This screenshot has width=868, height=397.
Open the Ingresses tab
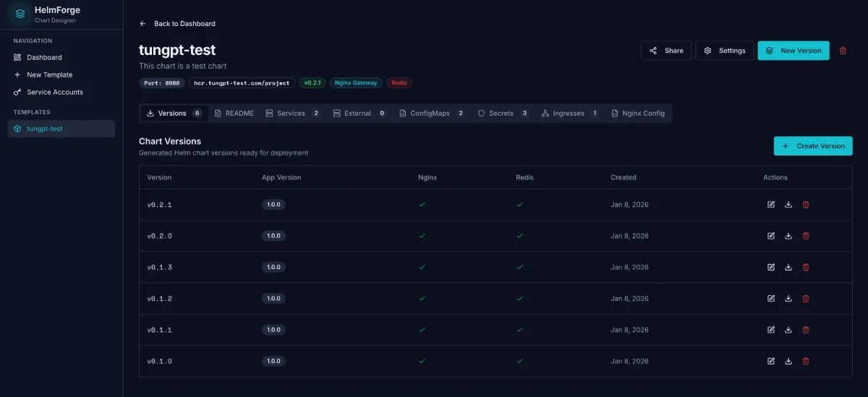tap(570, 114)
